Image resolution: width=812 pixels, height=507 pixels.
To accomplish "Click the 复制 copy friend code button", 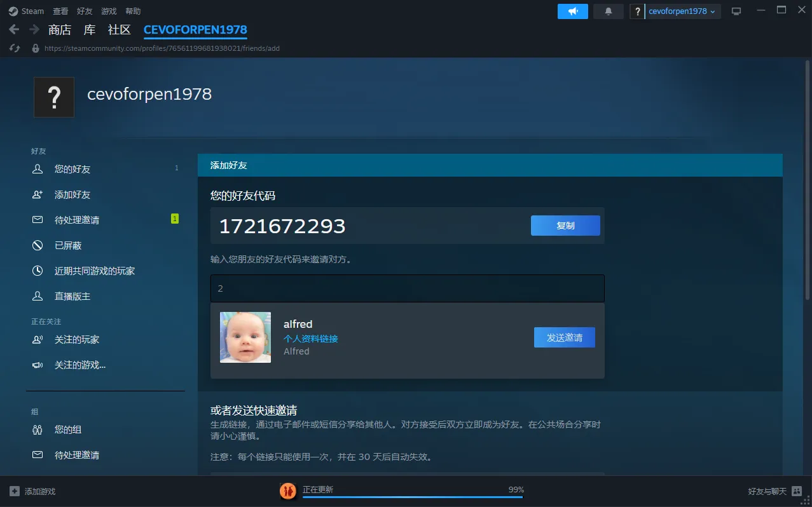I will click(x=565, y=226).
